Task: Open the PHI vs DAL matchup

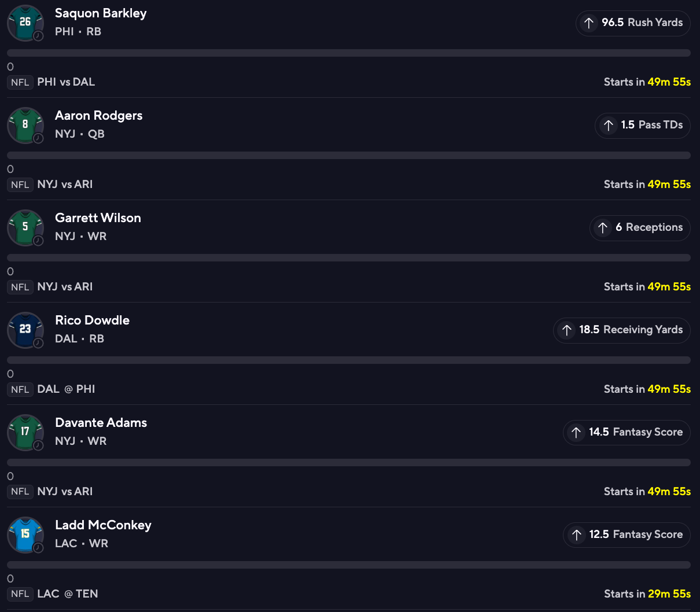Action: click(66, 82)
